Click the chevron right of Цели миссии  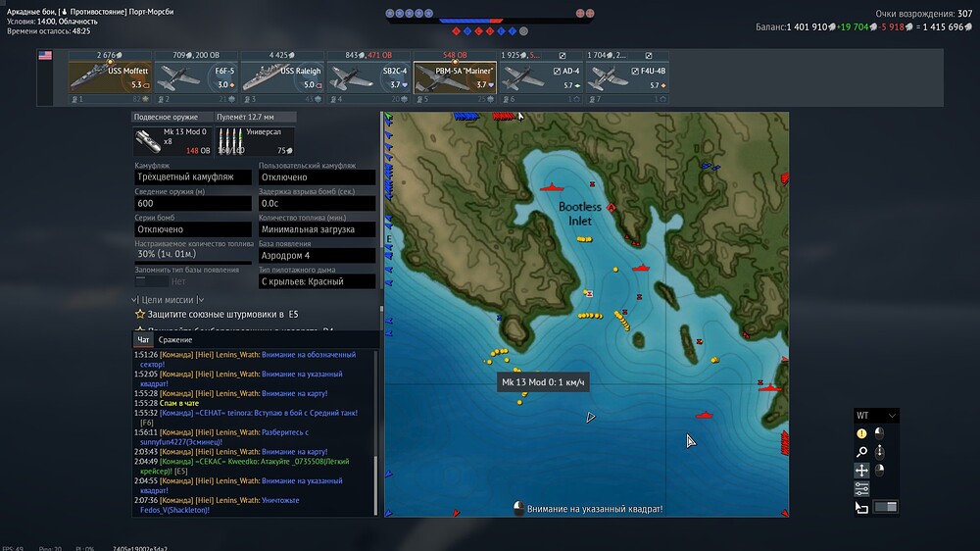coord(201,300)
